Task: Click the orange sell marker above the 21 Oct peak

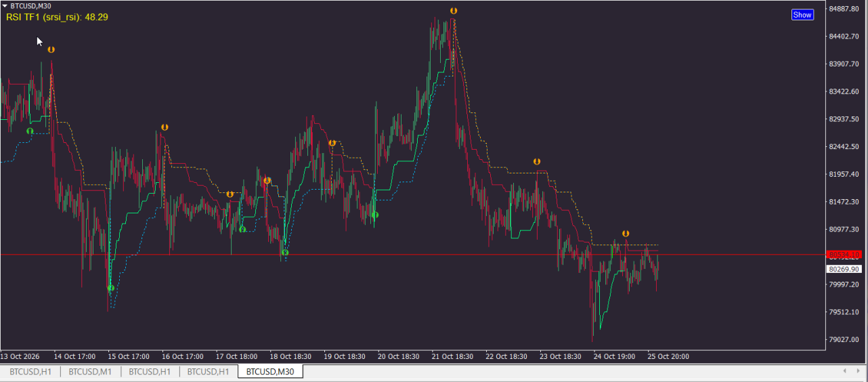Action: (x=454, y=11)
